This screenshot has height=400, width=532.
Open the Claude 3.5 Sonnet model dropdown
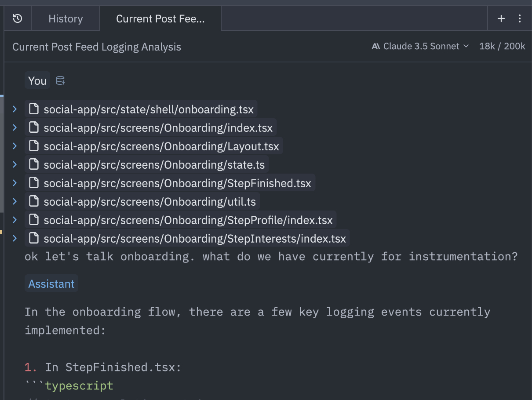point(420,47)
